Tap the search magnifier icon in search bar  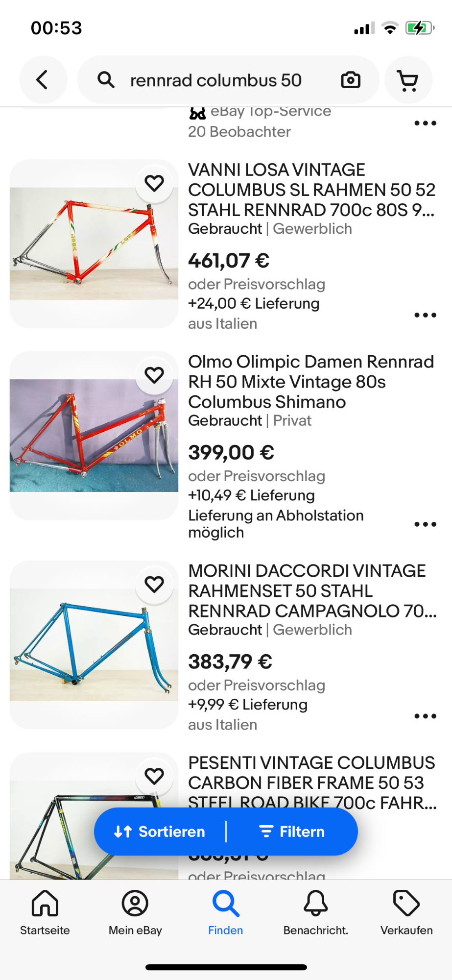[106, 80]
